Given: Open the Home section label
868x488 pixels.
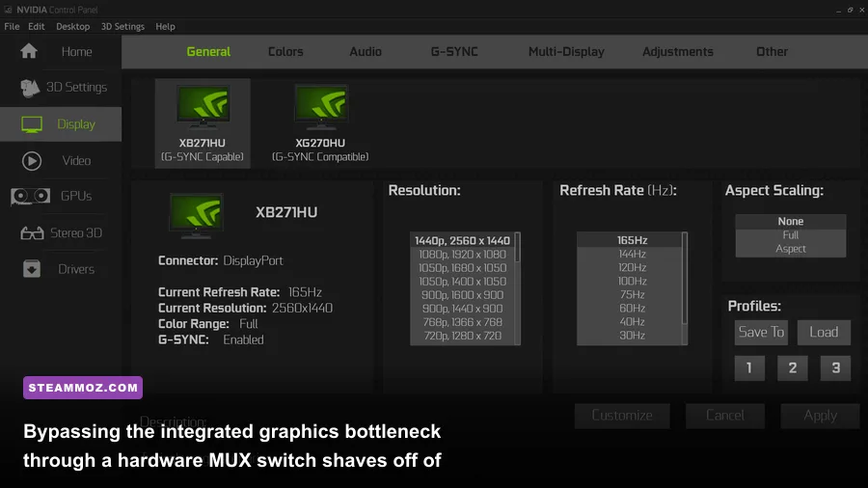Looking at the screenshot, I should (76, 52).
